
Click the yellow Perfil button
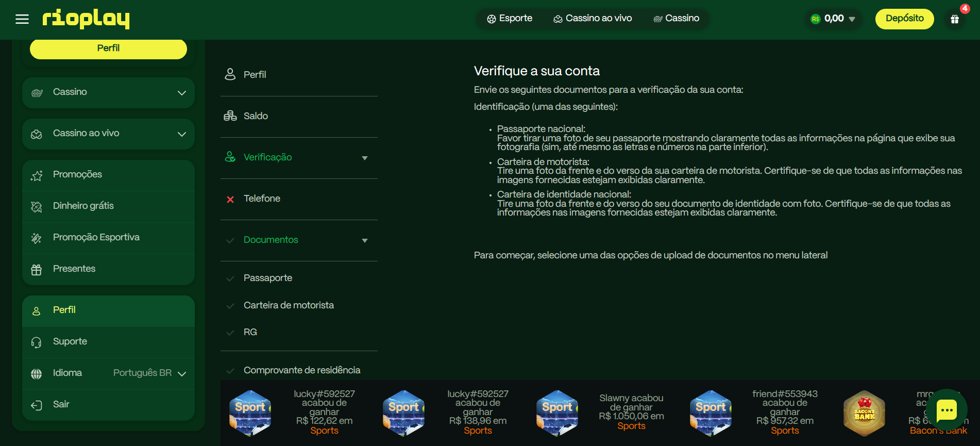[x=108, y=48]
